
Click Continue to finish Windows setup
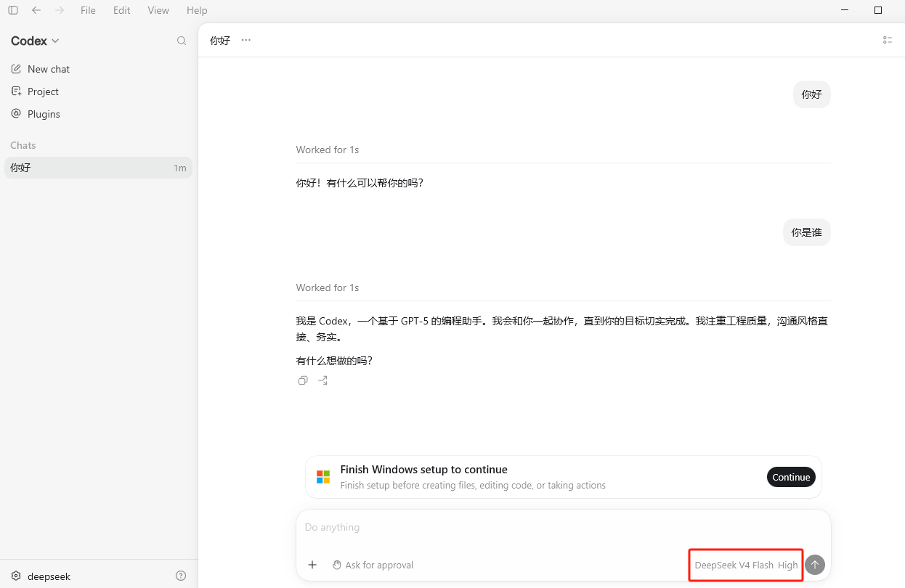pyautogui.click(x=791, y=477)
